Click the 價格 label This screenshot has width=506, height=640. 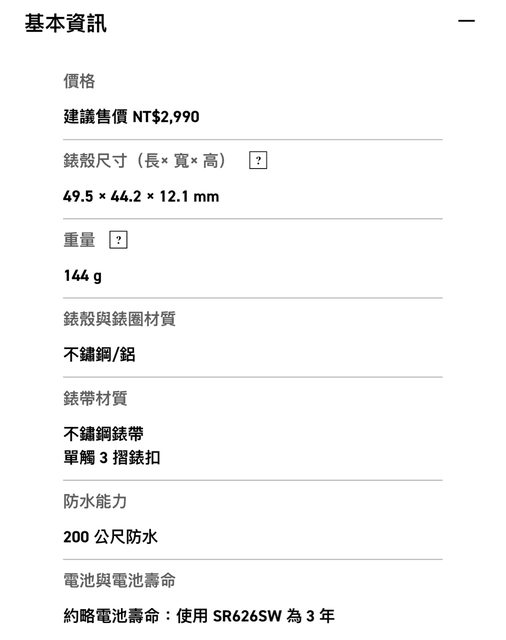[x=79, y=81]
